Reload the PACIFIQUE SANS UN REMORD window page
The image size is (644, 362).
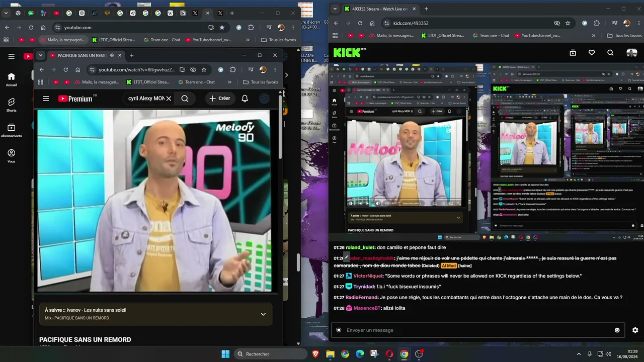coord(65,69)
